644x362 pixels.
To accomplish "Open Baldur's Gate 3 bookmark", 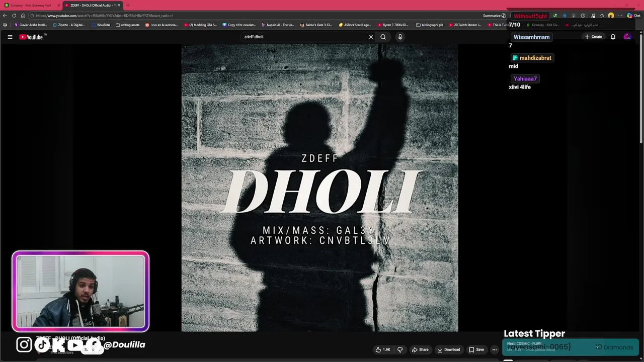I will [x=316, y=25].
